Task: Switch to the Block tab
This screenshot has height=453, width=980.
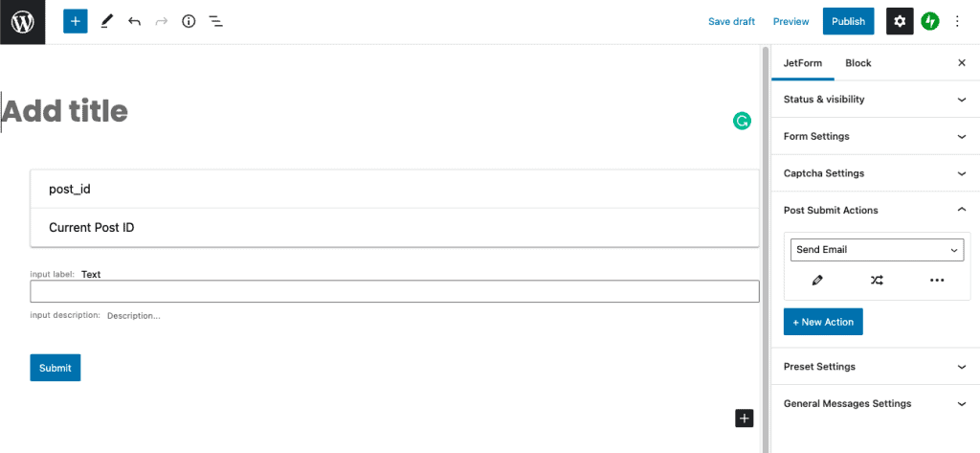Action: coord(858,63)
